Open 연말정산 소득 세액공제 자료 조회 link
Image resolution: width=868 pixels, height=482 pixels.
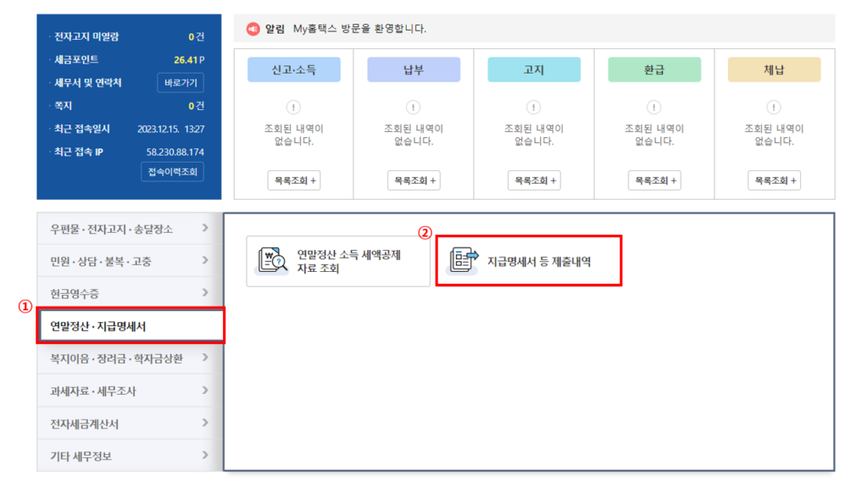[338, 261]
